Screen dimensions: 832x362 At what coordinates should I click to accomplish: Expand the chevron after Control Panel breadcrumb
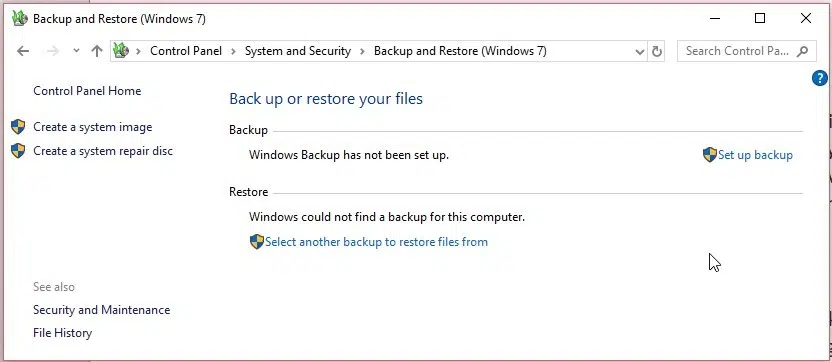click(x=233, y=51)
